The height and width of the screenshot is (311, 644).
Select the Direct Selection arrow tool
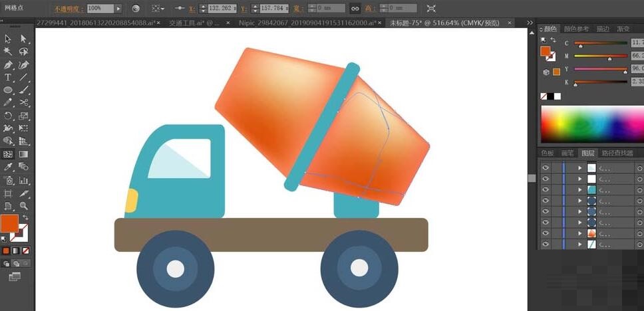(23, 39)
